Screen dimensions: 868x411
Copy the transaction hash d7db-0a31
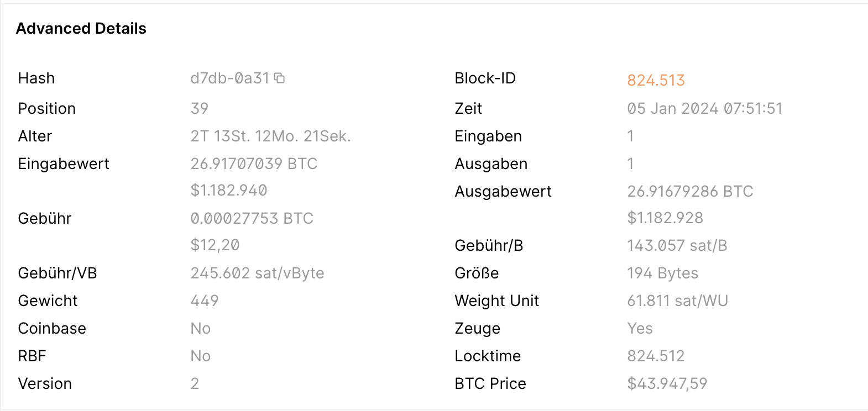pos(280,78)
